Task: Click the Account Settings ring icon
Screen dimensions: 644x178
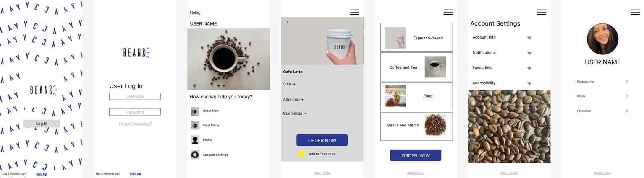Action: click(x=195, y=155)
